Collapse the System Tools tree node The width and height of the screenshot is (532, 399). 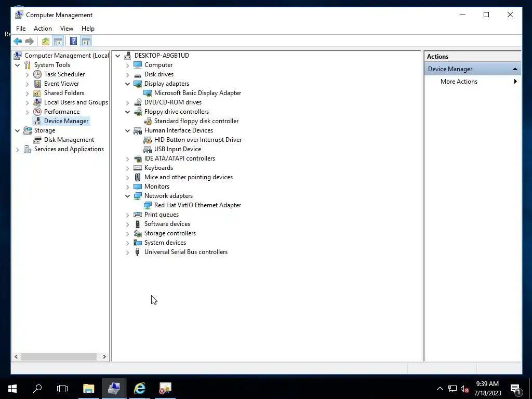pyautogui.click(x=17, y=65)
